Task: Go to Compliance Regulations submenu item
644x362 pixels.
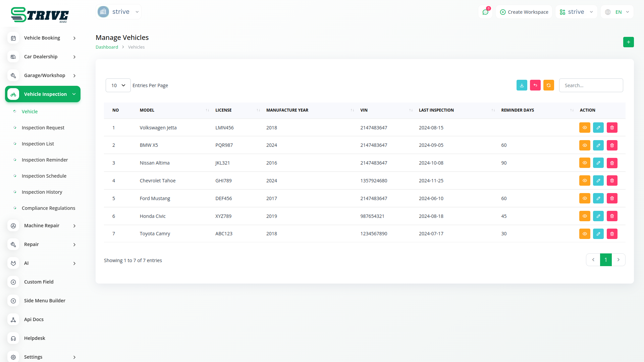Action: tap(48, 208)
